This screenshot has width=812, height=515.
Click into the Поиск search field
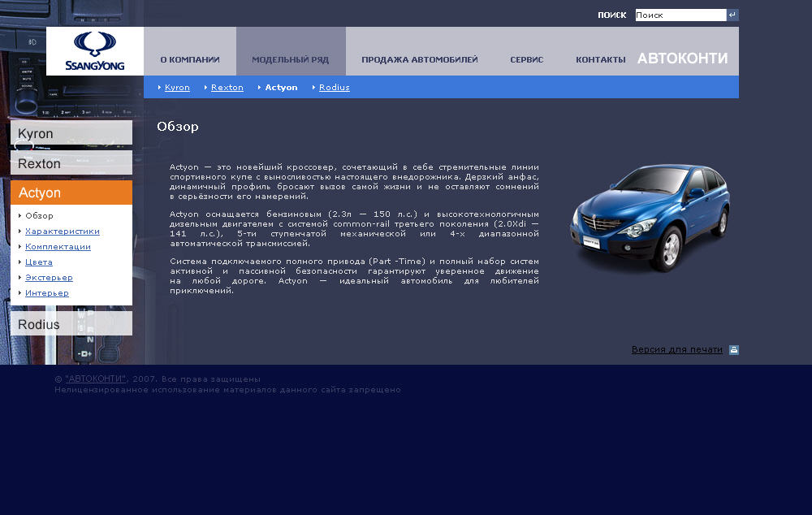pyautogui.click(x=680, y=15)
